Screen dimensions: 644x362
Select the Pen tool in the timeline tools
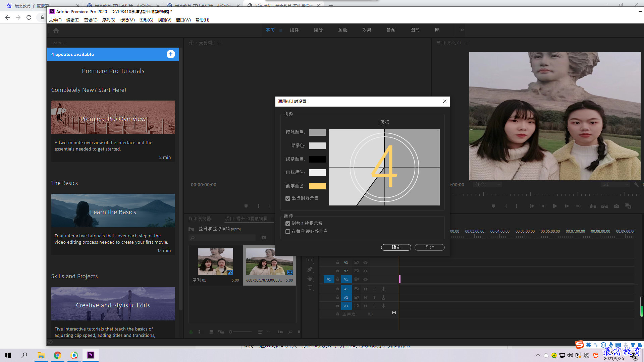coord(310,269)
